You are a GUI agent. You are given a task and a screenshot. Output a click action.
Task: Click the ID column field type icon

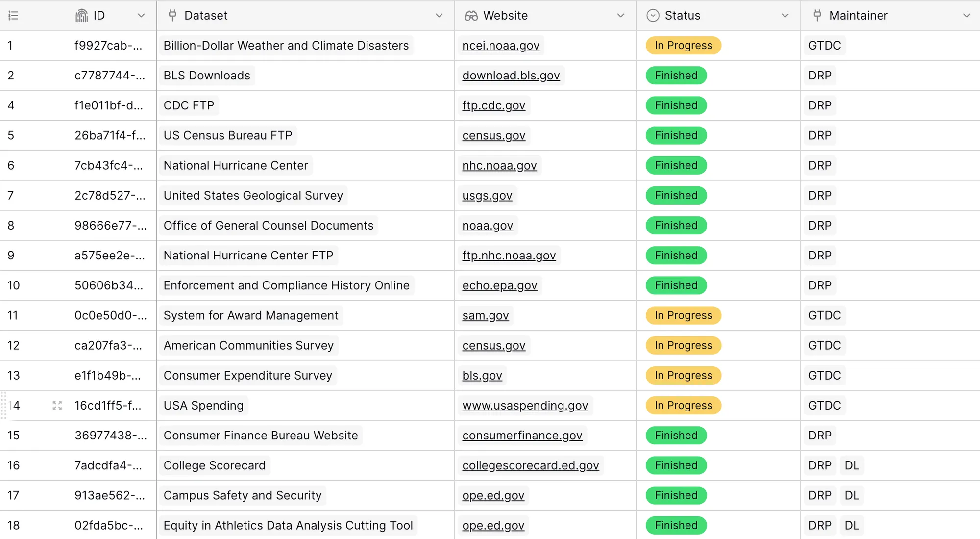82,15
